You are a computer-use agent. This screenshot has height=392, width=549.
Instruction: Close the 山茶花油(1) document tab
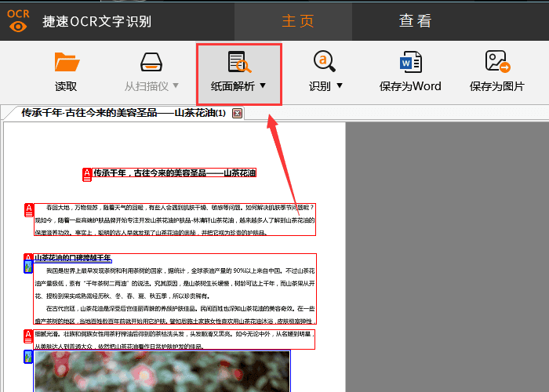(x=238, y=114)
